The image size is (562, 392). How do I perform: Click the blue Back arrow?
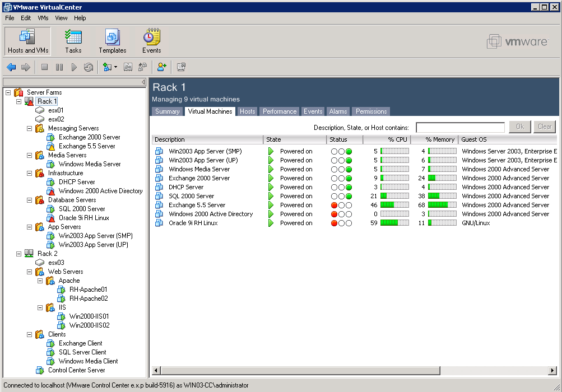(x=11, y=67)
